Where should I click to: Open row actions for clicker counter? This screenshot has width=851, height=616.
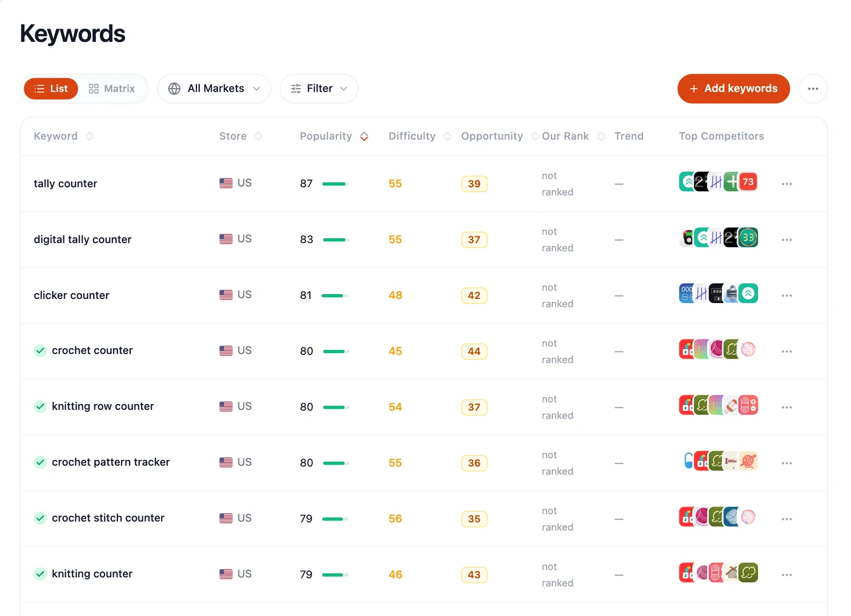pyautogui.click(x=787, y=296)
